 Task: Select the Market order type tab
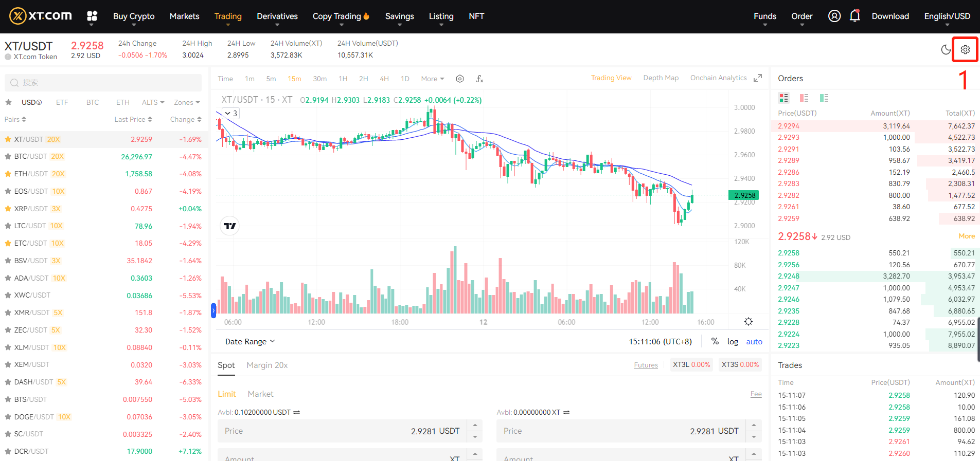tap(261, 394)
